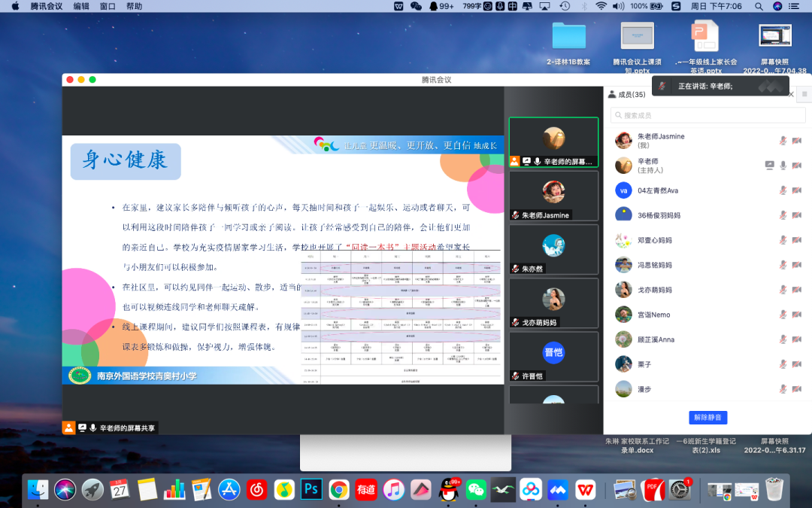
Task: Click Photoshop icon in the Dock
Action: [311, 490]
